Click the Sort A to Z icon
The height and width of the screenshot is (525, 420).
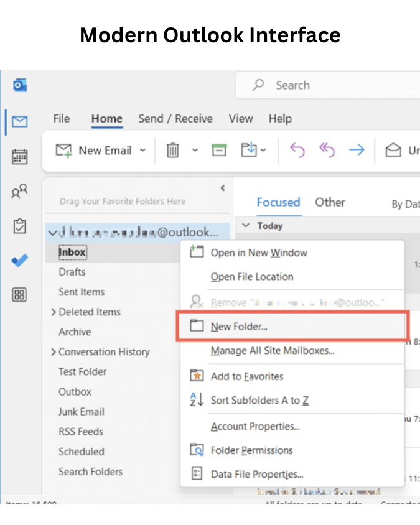[x=197, y=399]
